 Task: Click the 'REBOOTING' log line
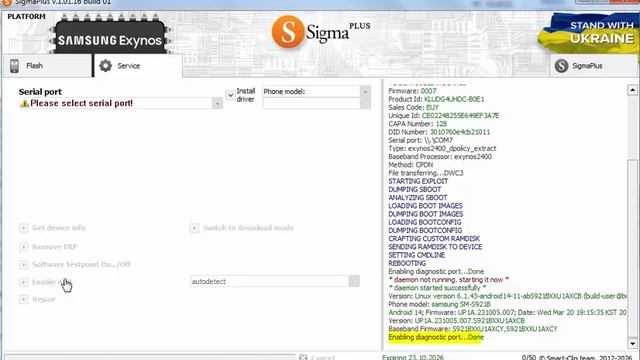[407, 263]
